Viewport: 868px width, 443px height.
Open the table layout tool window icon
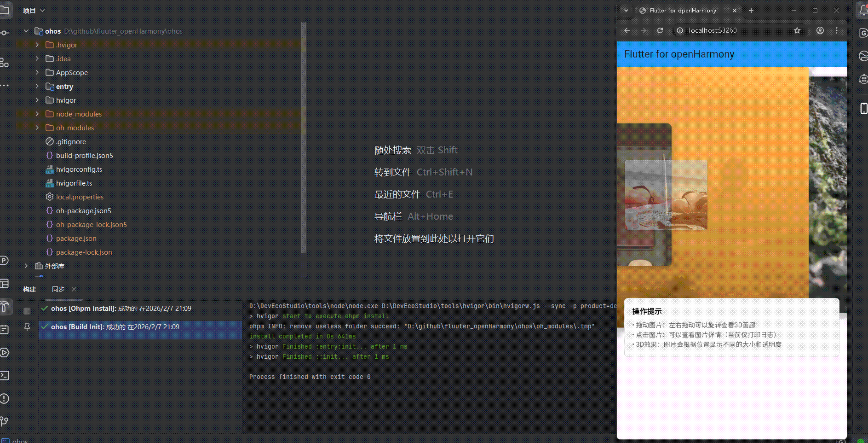pyautogui.click(x=4, y=284)
